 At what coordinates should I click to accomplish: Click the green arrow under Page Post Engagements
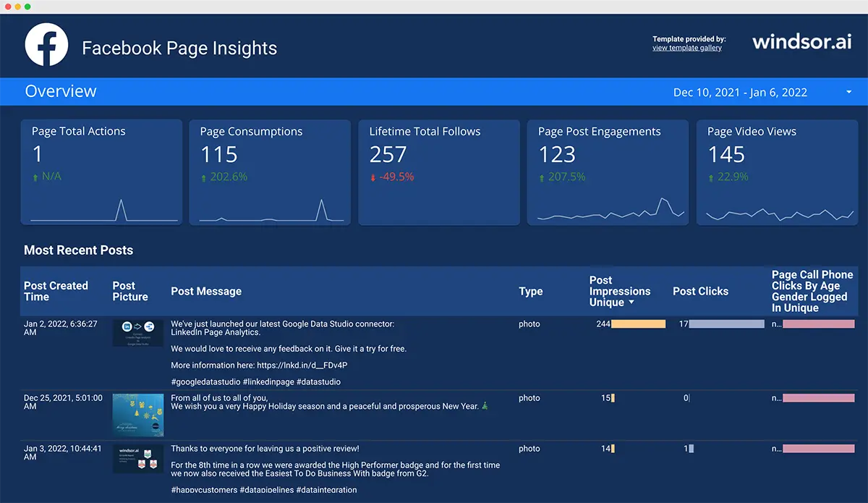542,177
